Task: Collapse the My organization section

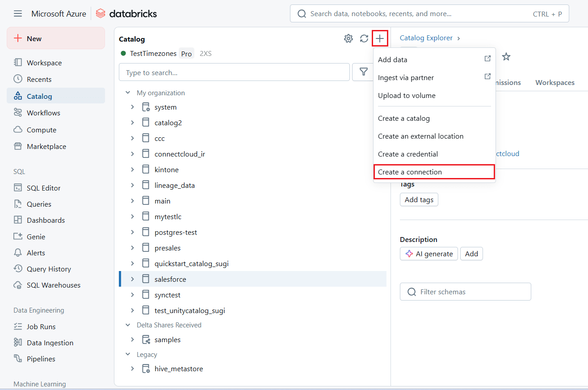Action: coord(128,93)
